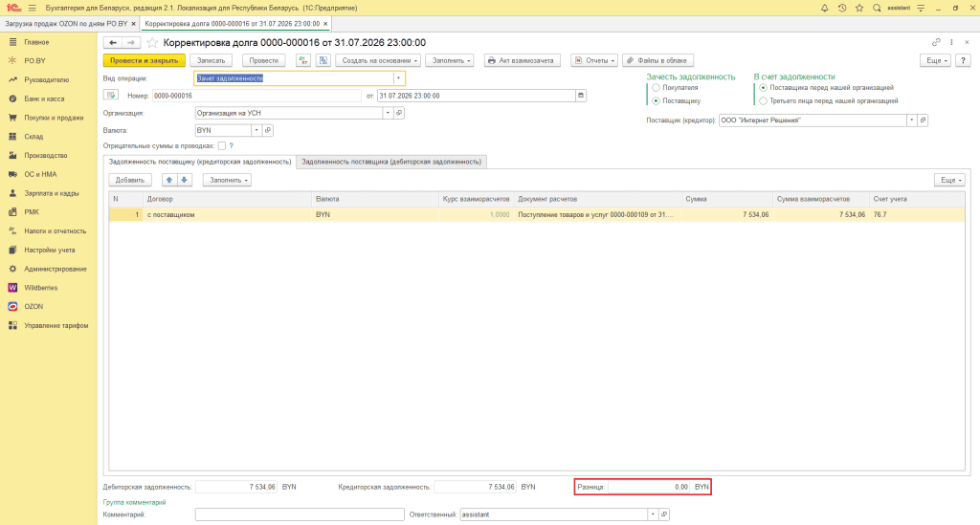
Task: Open Налоги и отчетность section
Action: [x=55, y=231]
